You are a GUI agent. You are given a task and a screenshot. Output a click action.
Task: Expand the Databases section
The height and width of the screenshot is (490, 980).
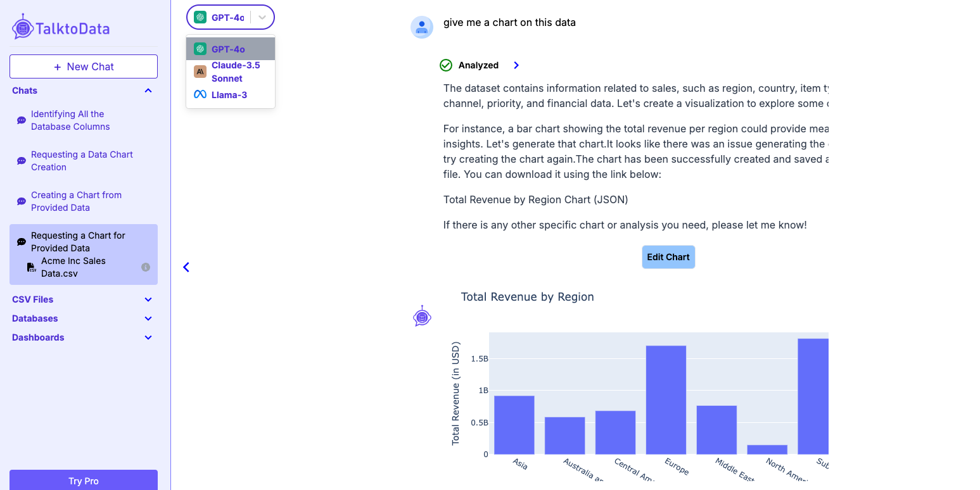click(148, 318)
